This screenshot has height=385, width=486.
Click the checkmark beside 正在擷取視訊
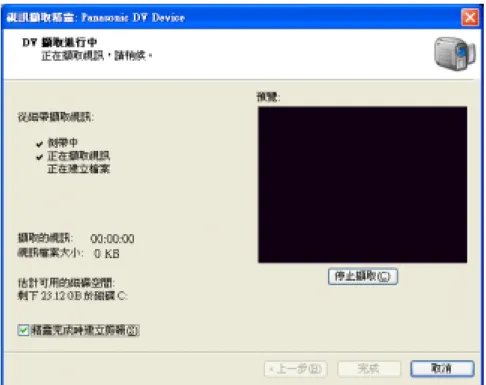tap(39, 157)
